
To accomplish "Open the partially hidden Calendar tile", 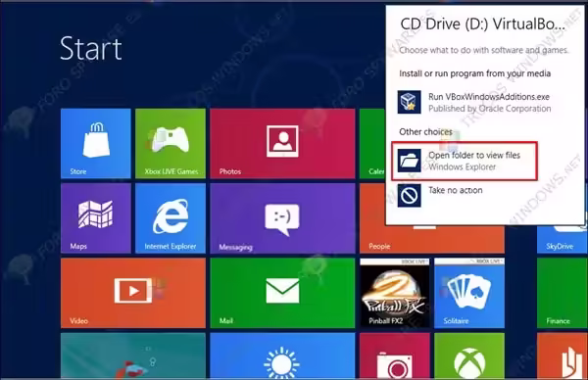I will (x=372, y=144).
